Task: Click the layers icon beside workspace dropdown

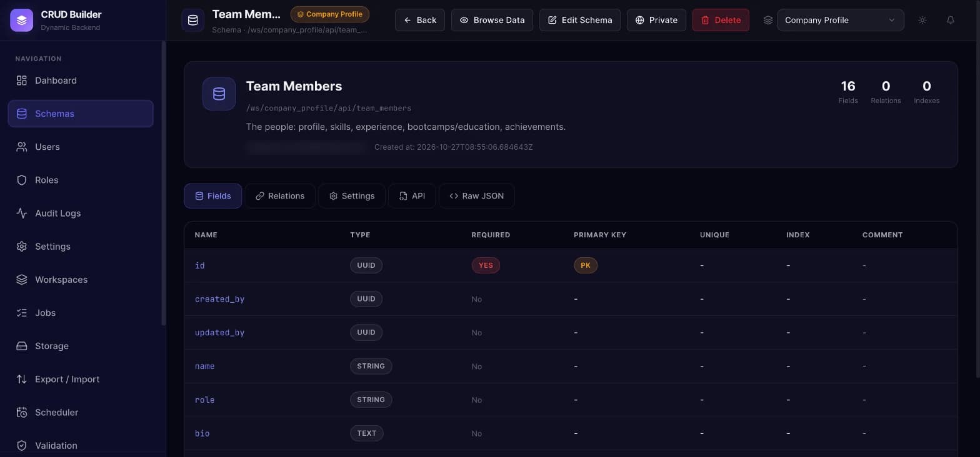Action: 768,20
